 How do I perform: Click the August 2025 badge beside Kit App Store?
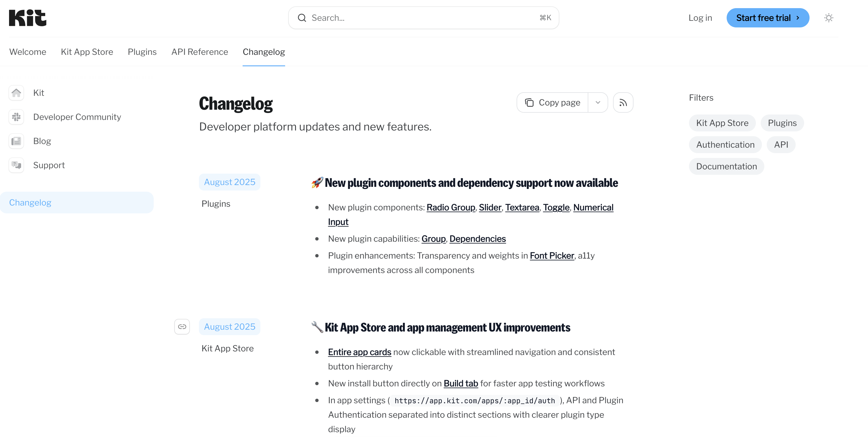229,326
